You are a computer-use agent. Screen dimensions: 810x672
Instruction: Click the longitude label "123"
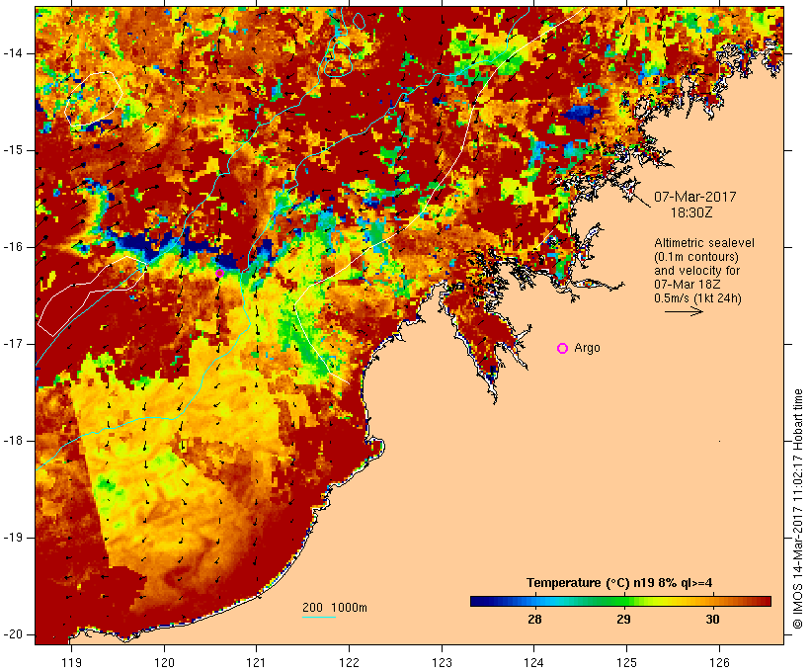[x=442, y=662]
